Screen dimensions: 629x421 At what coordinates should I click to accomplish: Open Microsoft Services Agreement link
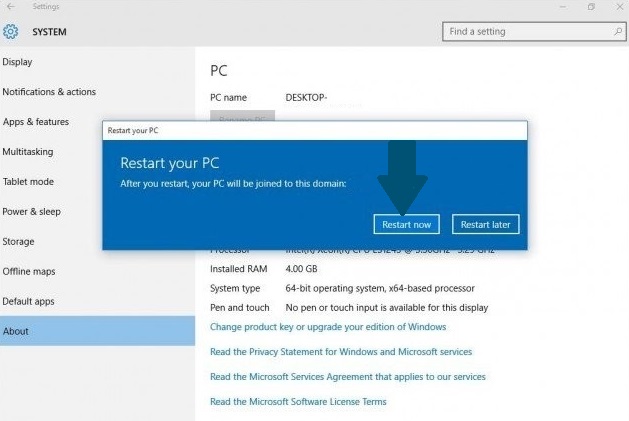pos(348,377)
